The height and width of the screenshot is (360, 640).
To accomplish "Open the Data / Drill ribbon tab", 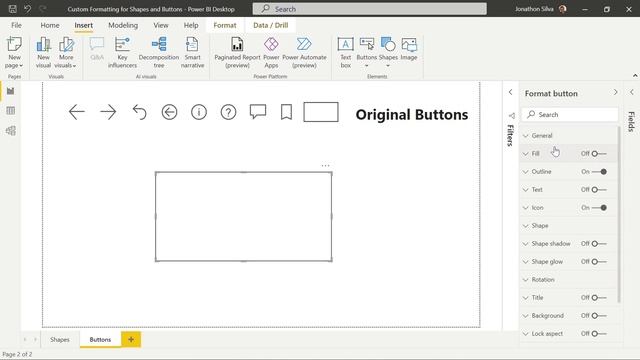I will point(271,25).
